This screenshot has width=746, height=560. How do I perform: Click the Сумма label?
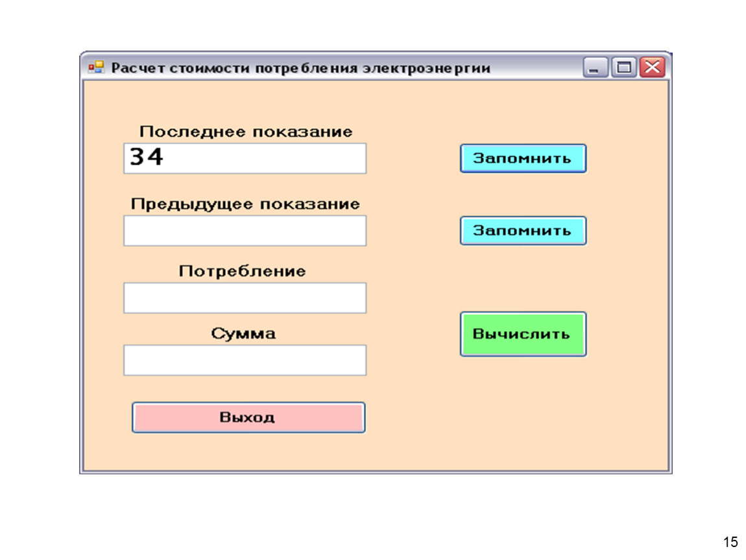(x=243, y=333)
